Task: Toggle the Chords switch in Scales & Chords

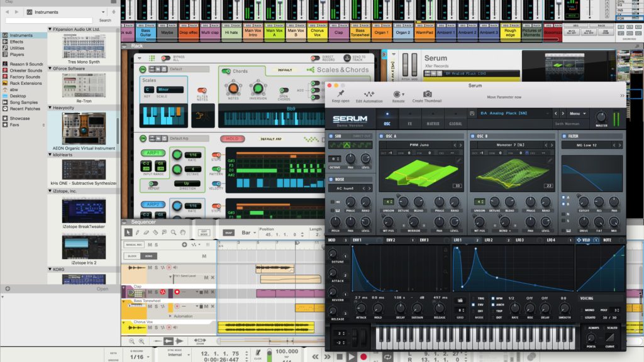Action: [226, 71]
